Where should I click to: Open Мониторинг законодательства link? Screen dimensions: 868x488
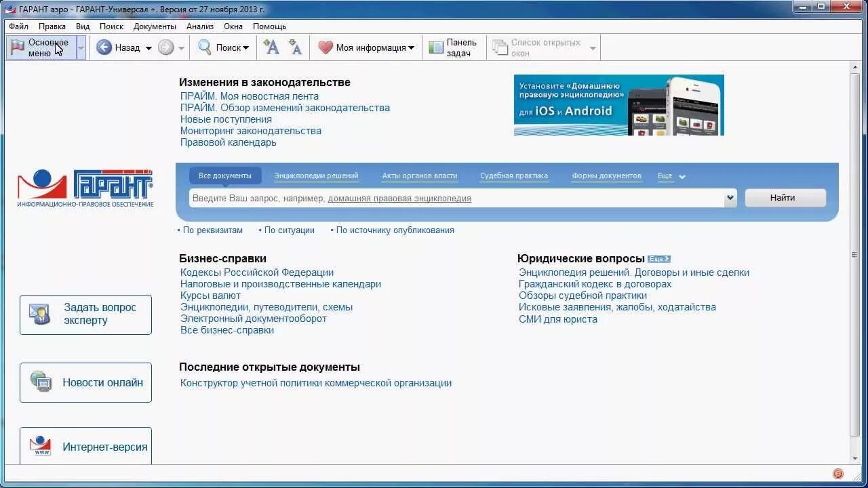tap(251, 131)
